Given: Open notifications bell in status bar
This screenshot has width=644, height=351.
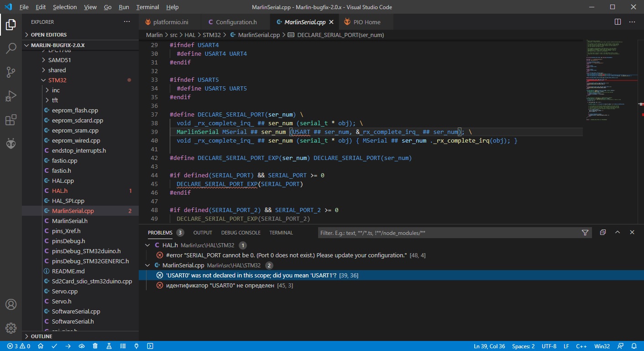Looking at the screenshot, I should pos(634,346).
